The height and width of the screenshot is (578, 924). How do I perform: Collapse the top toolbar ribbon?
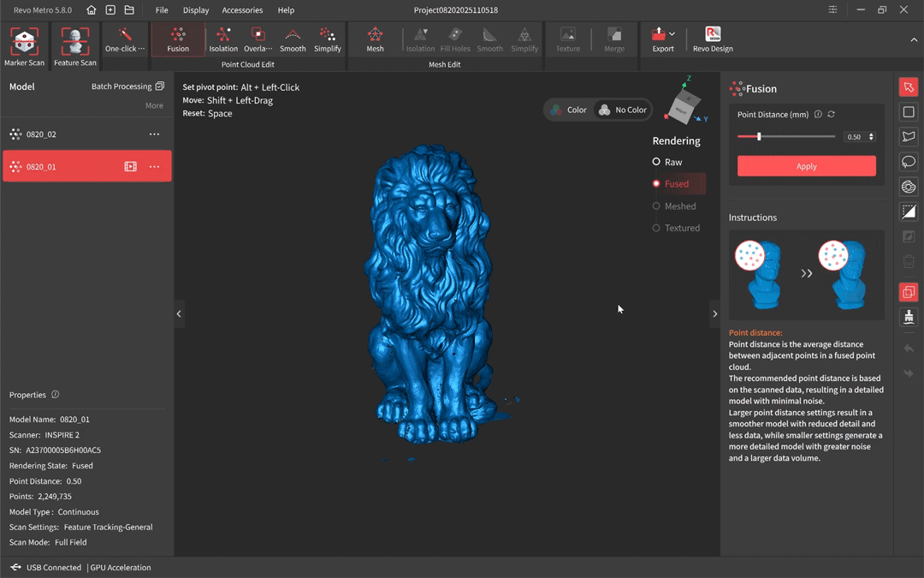click(x=914, y=40)
